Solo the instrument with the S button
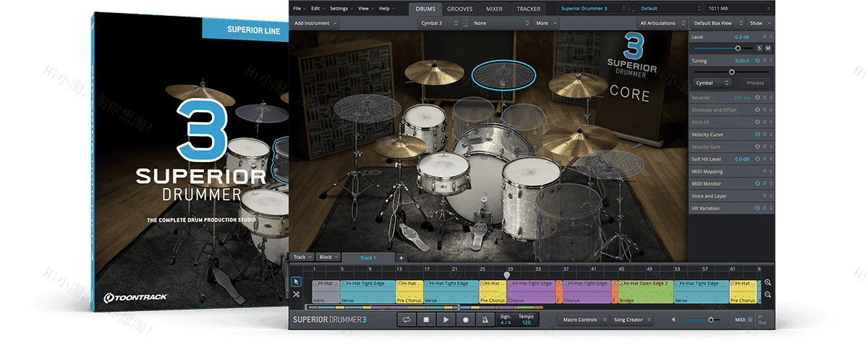The image size is (868, 353). tap(759, 48)
